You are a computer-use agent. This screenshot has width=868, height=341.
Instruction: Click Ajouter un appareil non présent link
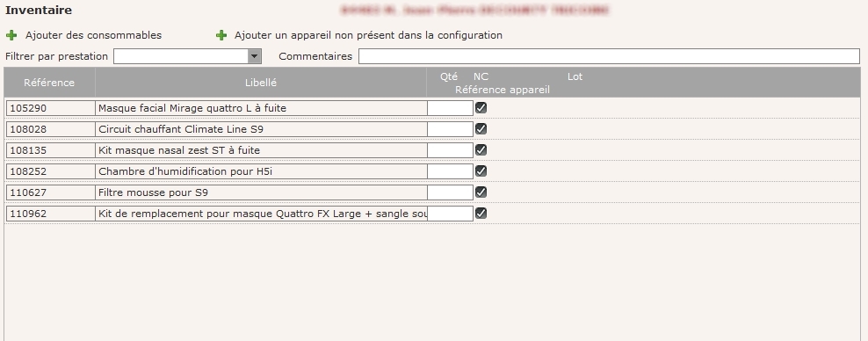[368, 35]
